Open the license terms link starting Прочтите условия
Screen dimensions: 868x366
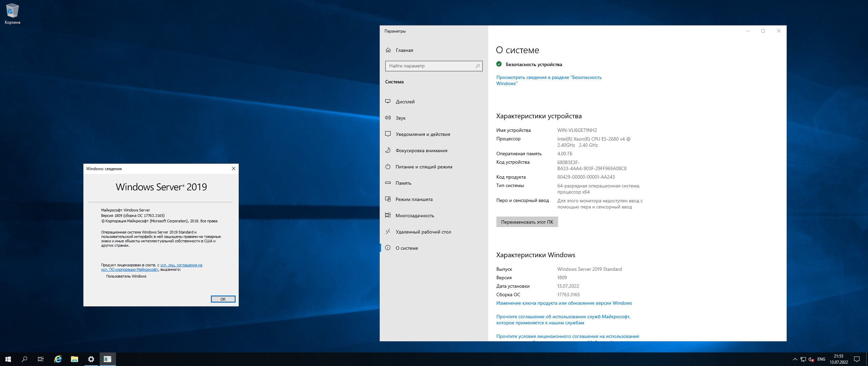coord(568,337)
